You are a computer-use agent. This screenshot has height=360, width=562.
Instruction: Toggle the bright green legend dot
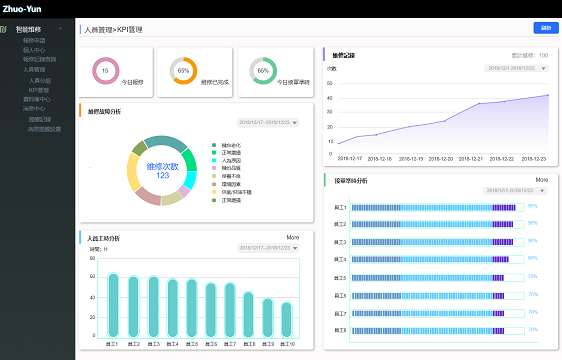[214, 153]
